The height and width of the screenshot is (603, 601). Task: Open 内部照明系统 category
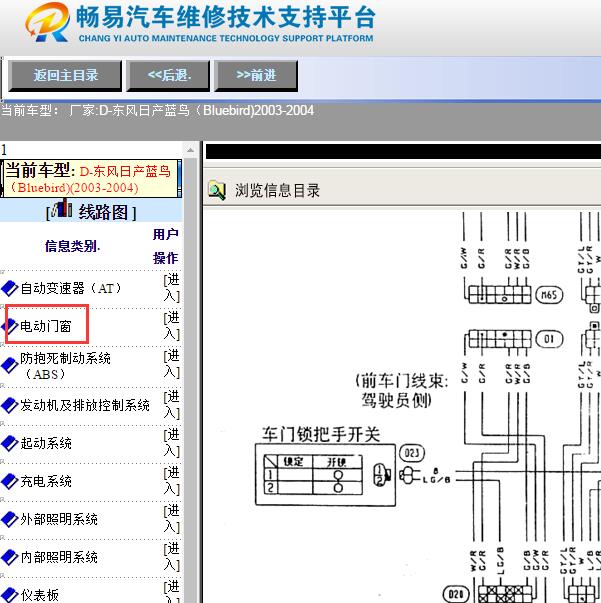point(59,557)
